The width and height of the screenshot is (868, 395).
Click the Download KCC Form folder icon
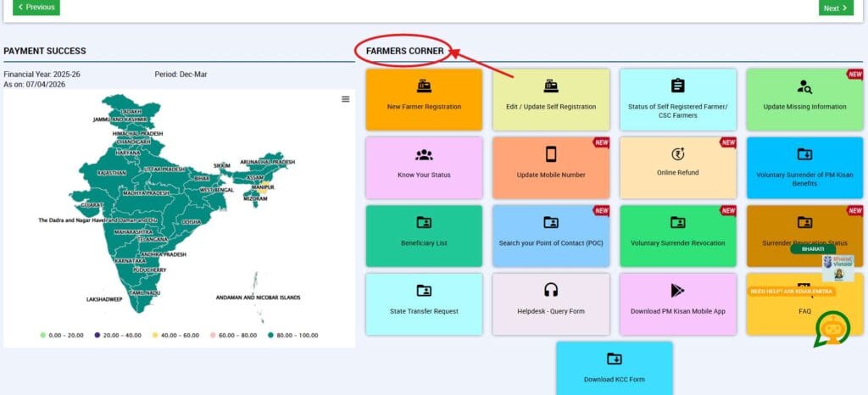(x=615, y=359)
